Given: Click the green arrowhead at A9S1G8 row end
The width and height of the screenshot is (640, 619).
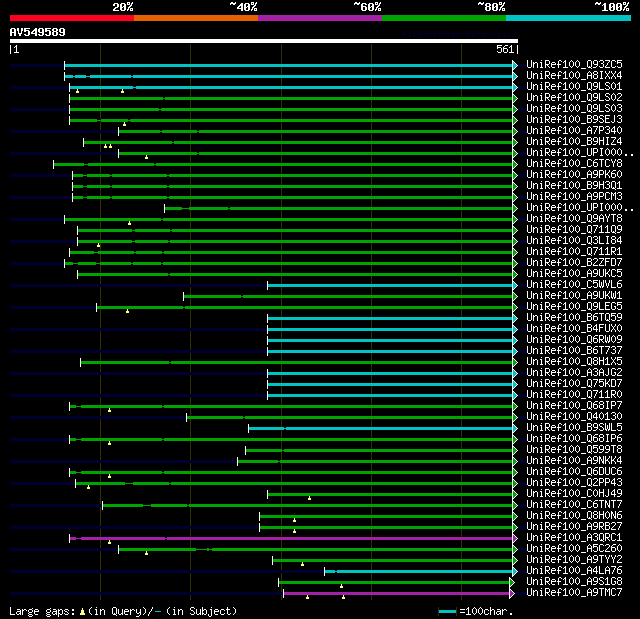Looking at the screenshot, I should tap(512, 582).
